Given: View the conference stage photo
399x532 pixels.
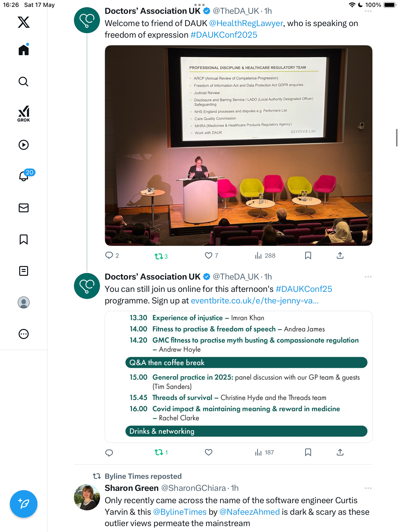Looking at the screenshot, I should coord(238,145).
